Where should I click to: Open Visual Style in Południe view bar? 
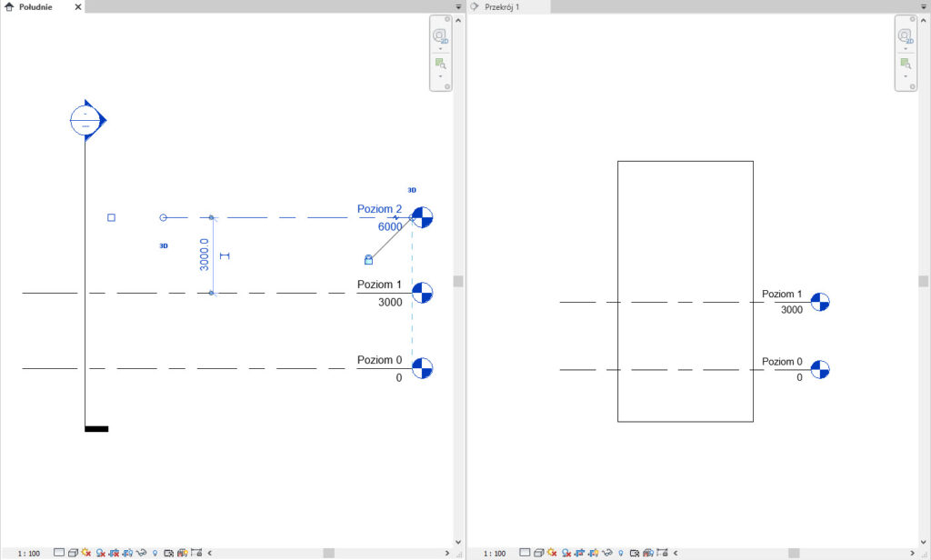click(73, 553)
